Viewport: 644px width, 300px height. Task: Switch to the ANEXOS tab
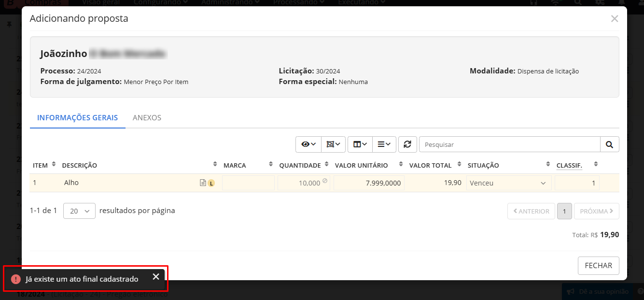point(147,118)
